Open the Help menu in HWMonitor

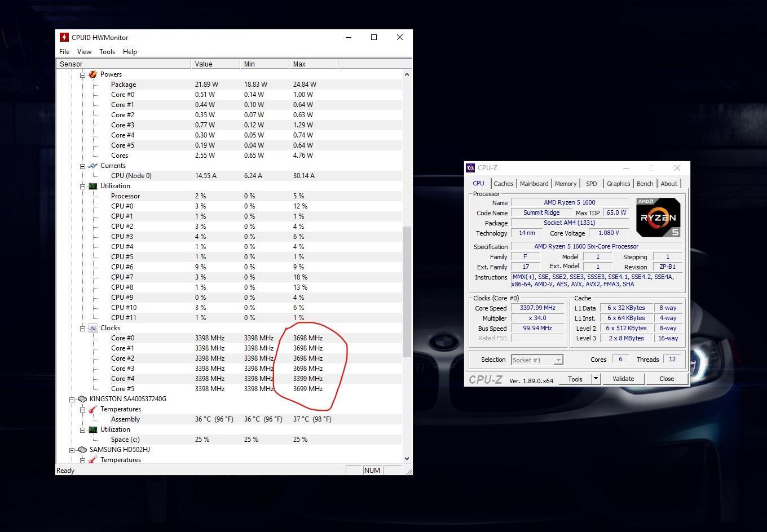click(x=130, y=52)
